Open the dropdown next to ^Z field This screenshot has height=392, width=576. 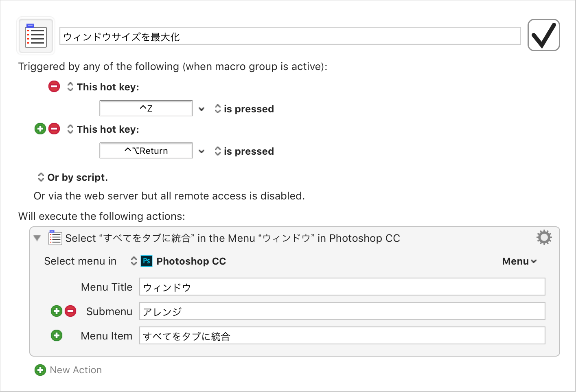[x=201, y=109]
